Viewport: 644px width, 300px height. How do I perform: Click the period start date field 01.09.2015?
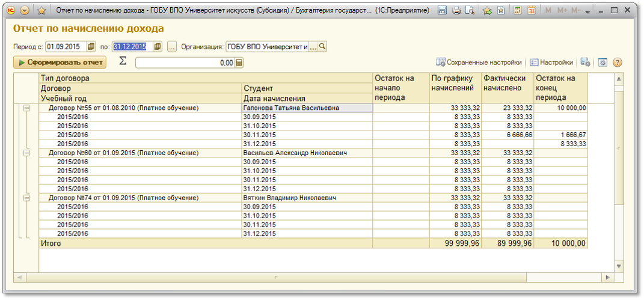point(66,46)
